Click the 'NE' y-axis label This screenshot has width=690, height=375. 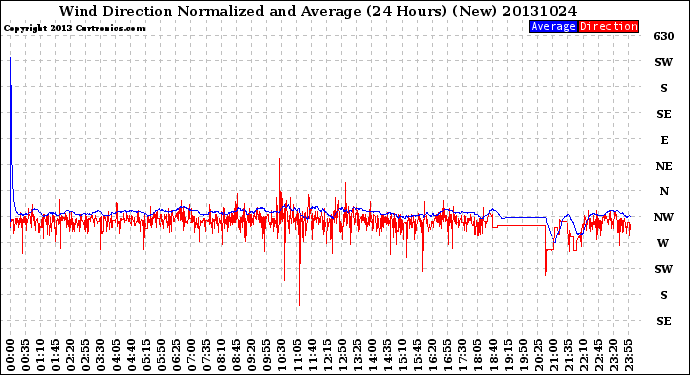664,166
